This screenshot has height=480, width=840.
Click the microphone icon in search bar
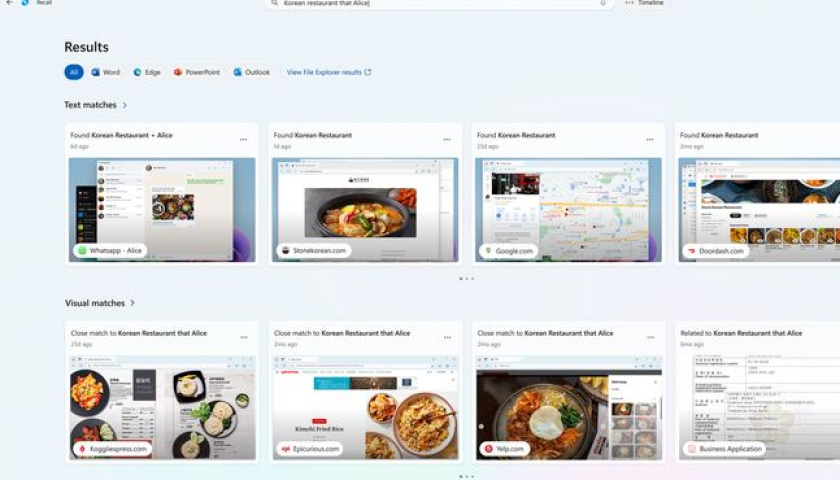point(603,3)
